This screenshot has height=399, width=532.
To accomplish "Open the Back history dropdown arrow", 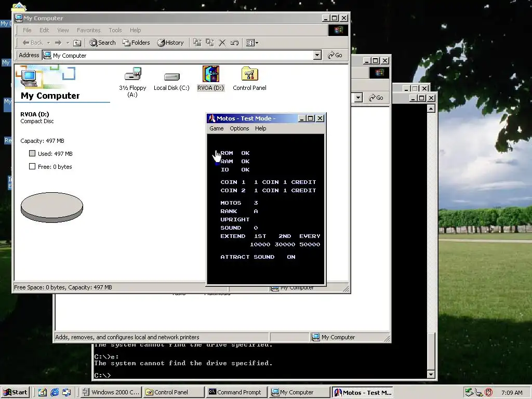I will pyautogui.click(x=48, y=43).
